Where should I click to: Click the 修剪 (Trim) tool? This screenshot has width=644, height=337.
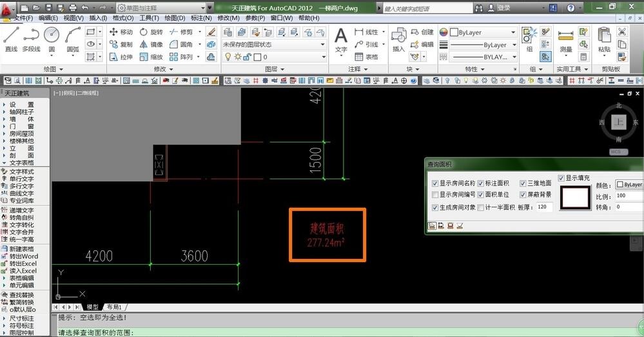pos(181,32)
